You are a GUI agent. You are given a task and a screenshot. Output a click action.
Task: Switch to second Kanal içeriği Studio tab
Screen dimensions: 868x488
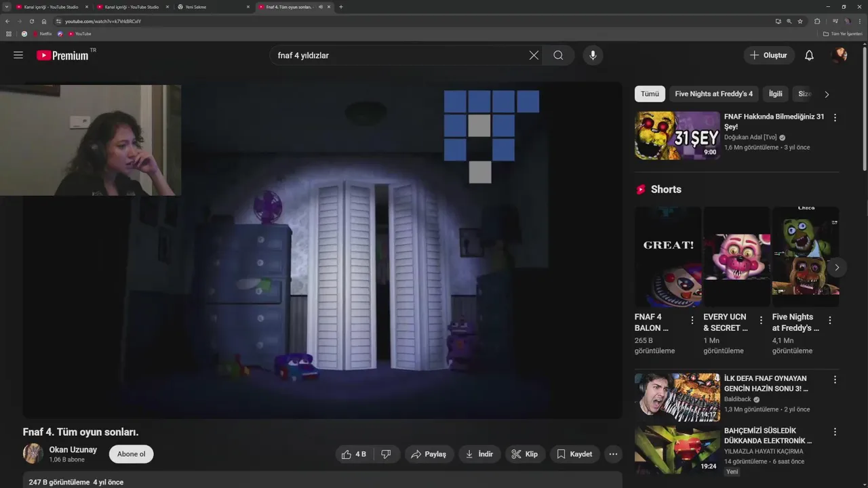coord(132,7)
